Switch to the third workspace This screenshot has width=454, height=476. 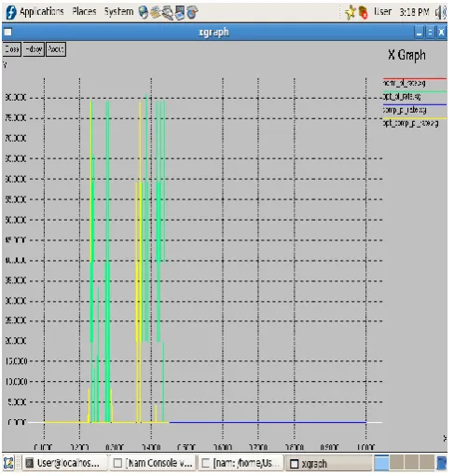click(412, 463)
